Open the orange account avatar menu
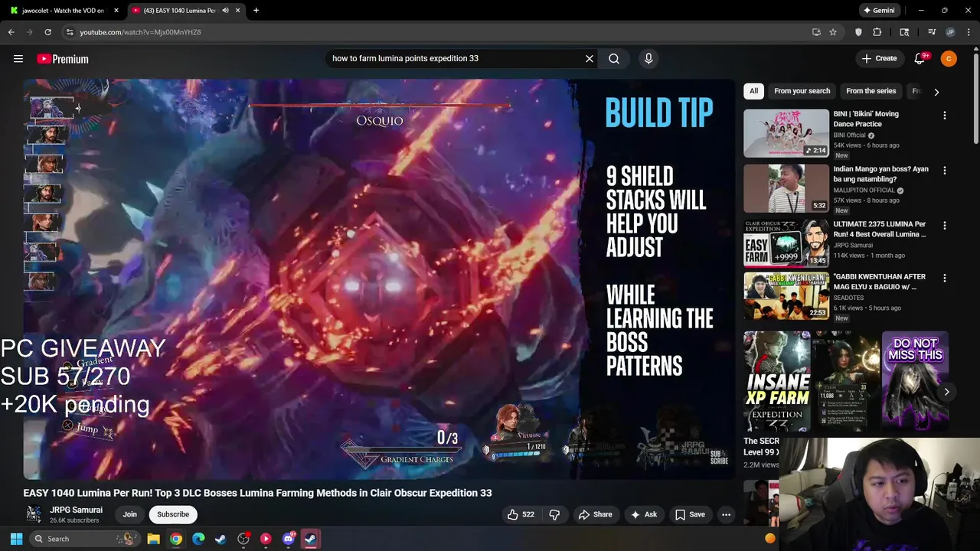The height and width of the screenshot is (551, 980). [949, 59]
